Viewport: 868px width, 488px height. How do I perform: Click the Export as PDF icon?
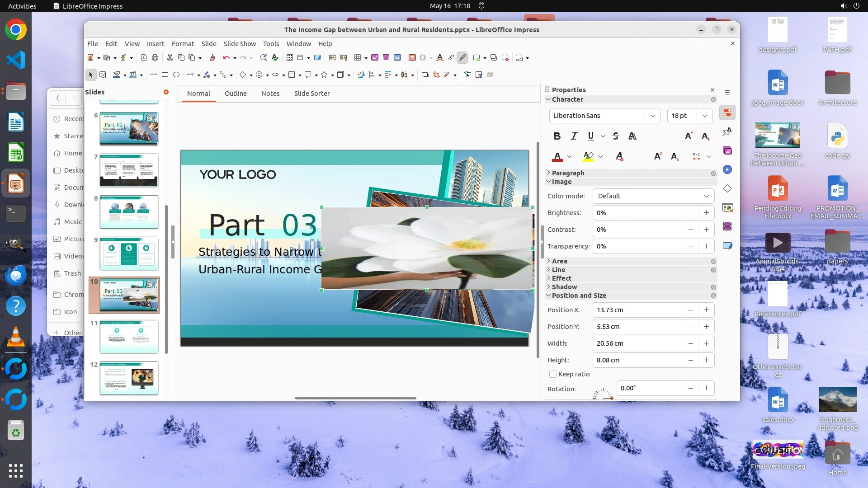(144, 57)
